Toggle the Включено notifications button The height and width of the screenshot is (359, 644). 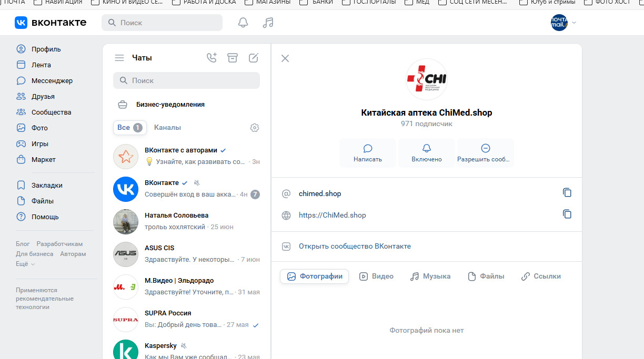point(427,153)
